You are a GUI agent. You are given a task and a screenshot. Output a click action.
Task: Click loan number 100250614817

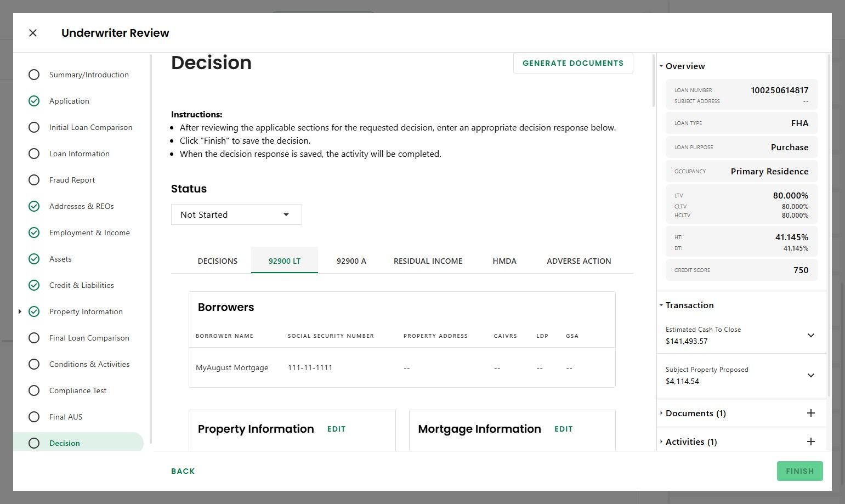click(x=779, y=90)
